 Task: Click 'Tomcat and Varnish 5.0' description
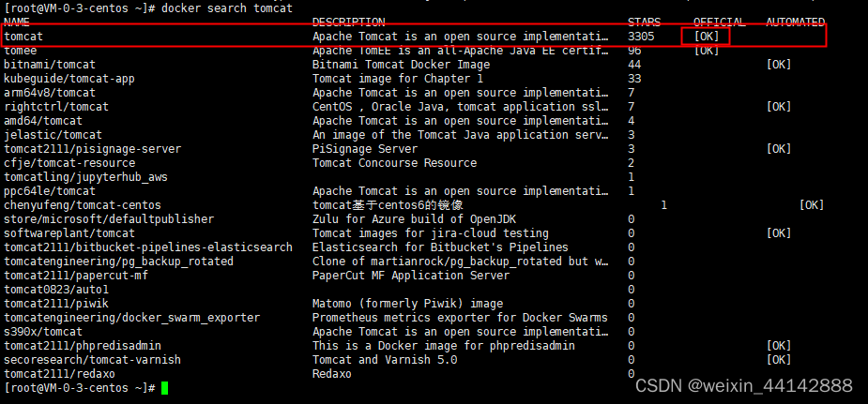coord(385,360)
